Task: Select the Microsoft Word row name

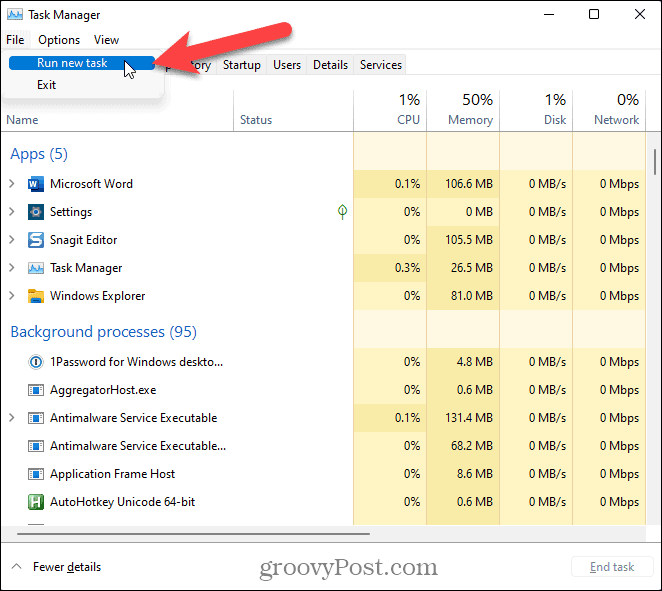Action: [91, 184]
